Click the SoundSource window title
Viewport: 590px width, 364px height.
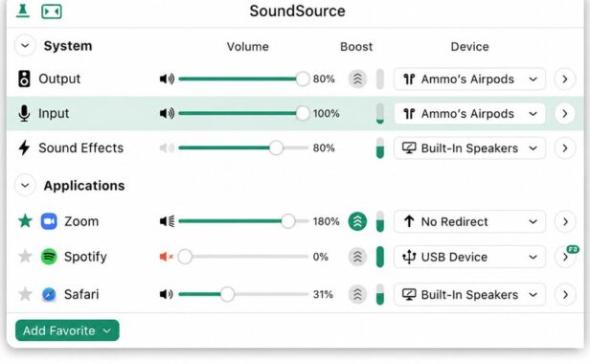(x=297, y=11)
